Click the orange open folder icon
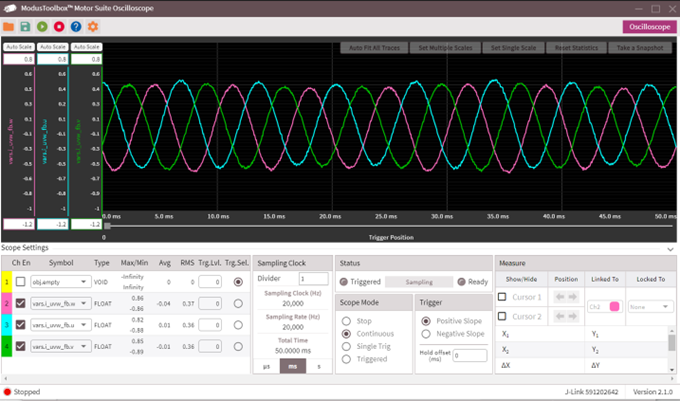 click(x=9, y=26)
